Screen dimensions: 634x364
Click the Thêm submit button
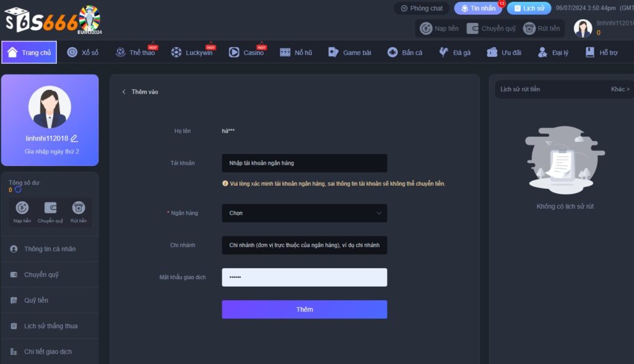(304, 310)
